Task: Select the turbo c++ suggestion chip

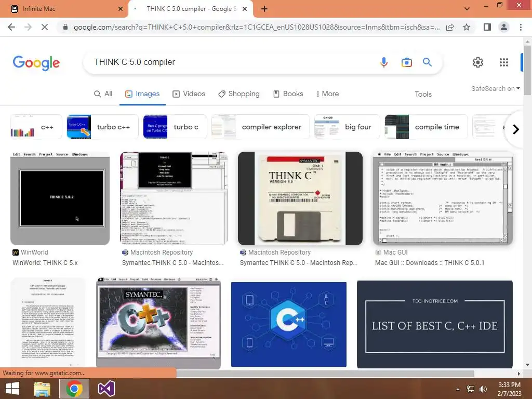Action: tap(102, 127)
